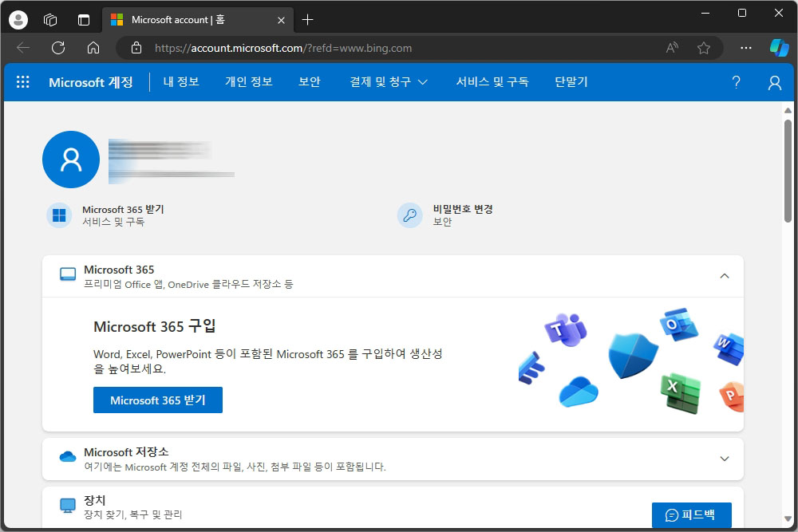Click the browser address bar URL
The height and width of the screenshot is (532, 798).
pyautogui.click(x=283, y=49)
